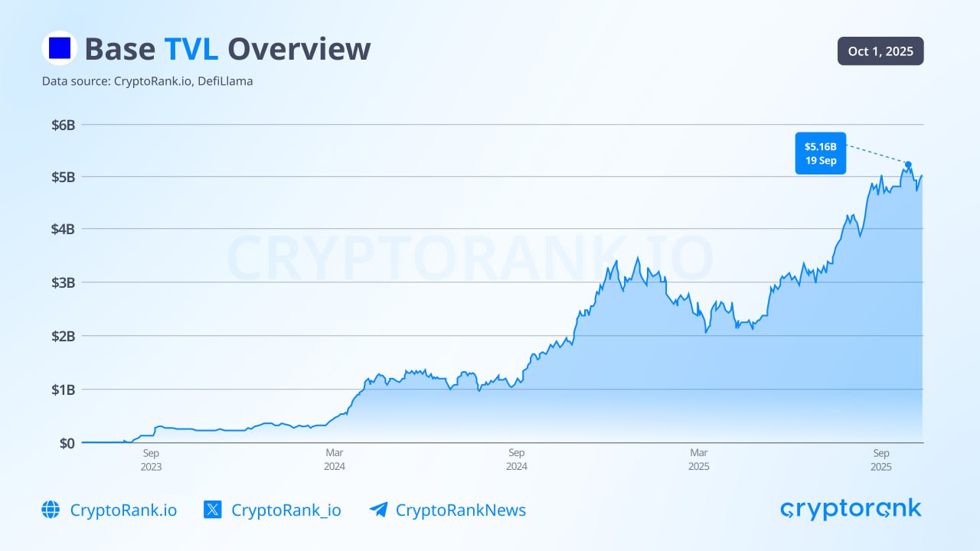Click the Base TVL Overview title
This screenshot has height=551, width=980.
point(227,49)
